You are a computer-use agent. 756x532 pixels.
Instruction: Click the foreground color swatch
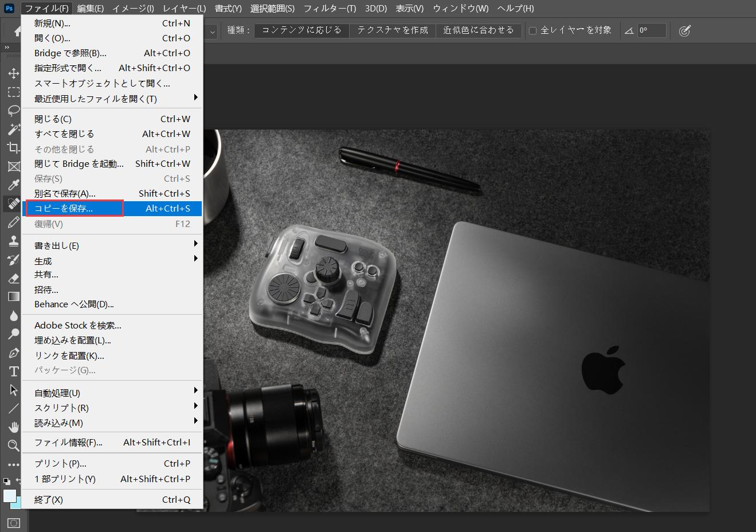tap(9, 496)
